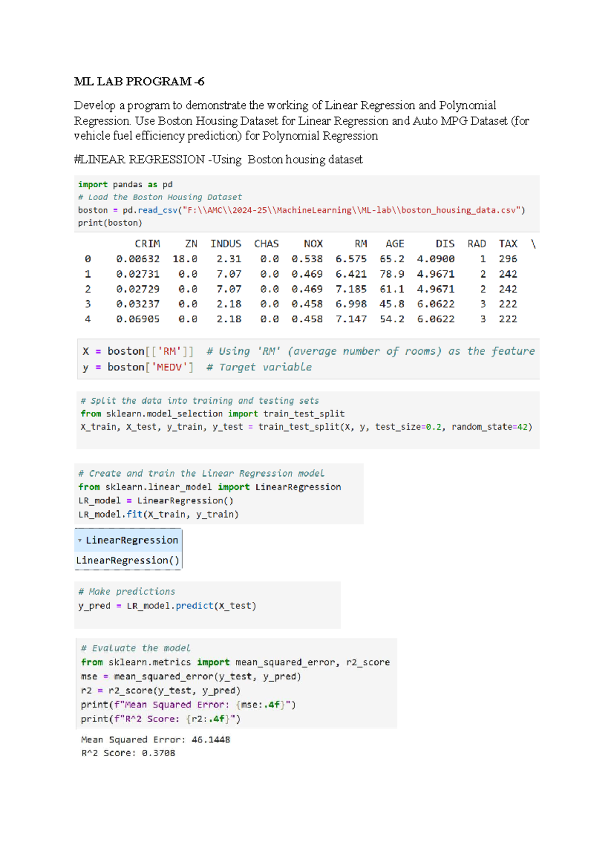Click the print Mean Squared Error code line

(188, 705)
